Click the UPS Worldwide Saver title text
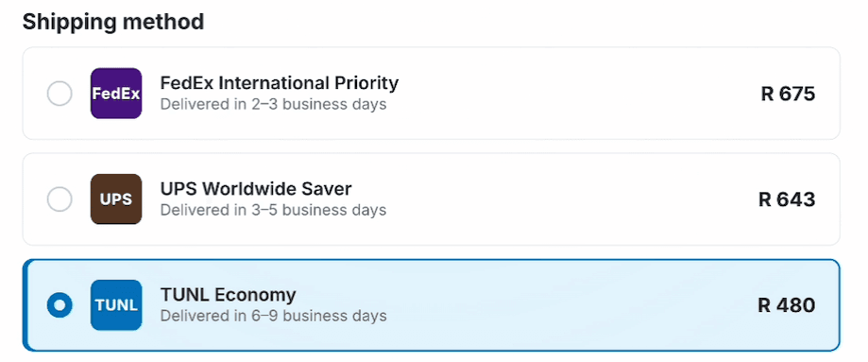 click(256, 188)
